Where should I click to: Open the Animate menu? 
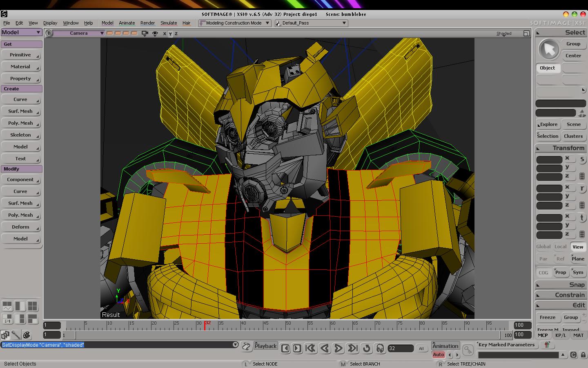point(127,23)
